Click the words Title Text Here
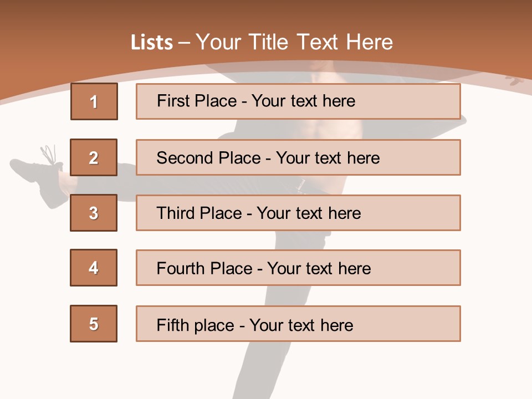Screen dimensions: 532x399 (x=321, y=42)
